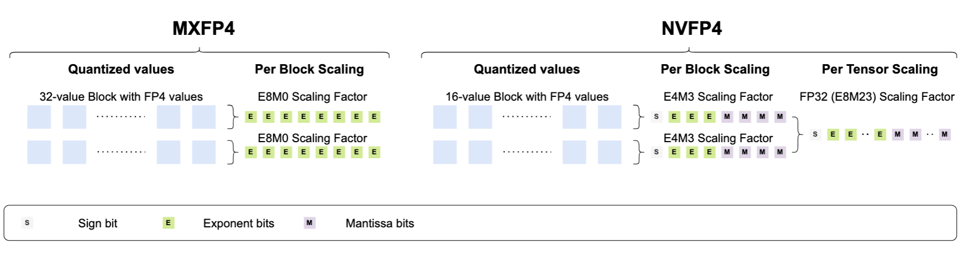Click the sign bit of FP32 scaling factor
980x260 pixels.
click(815, 134)
